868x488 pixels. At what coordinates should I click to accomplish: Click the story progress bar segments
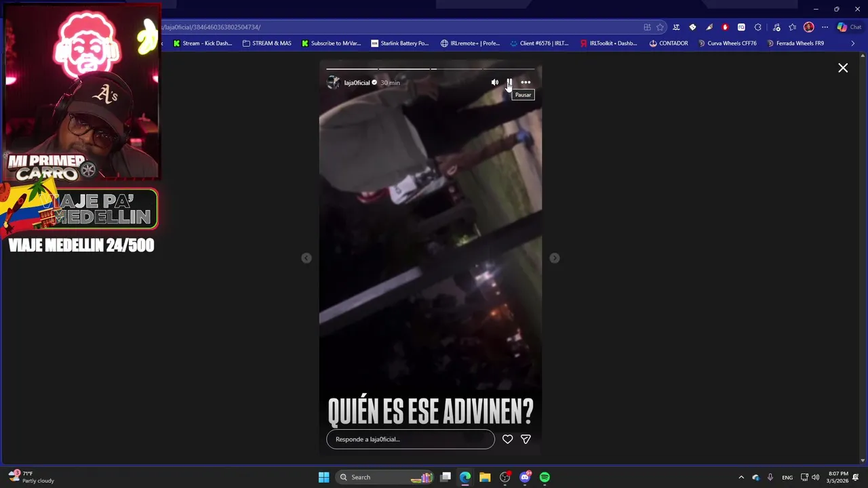431,68
